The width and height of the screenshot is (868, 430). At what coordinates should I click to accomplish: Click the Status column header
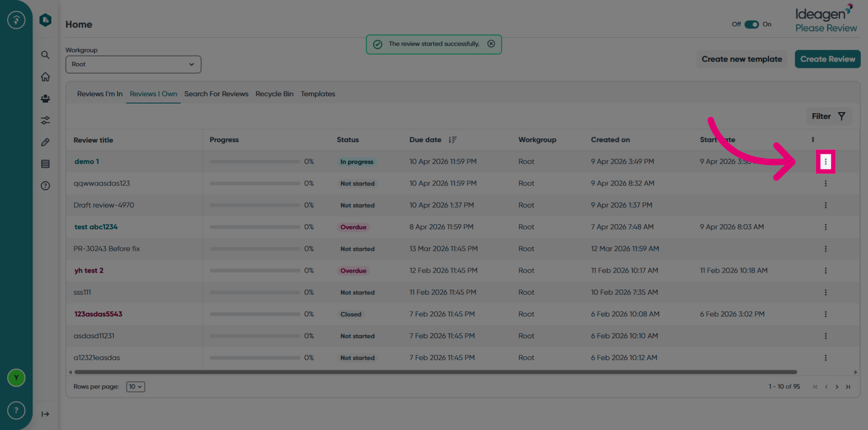click(348, 140)
